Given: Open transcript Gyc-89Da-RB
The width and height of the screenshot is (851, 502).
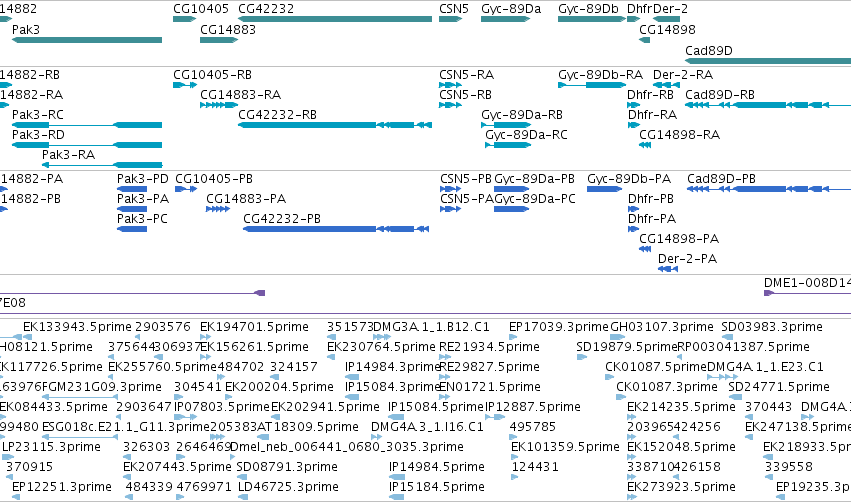Looking at the screenshot, I should click(x=506, y=125).
